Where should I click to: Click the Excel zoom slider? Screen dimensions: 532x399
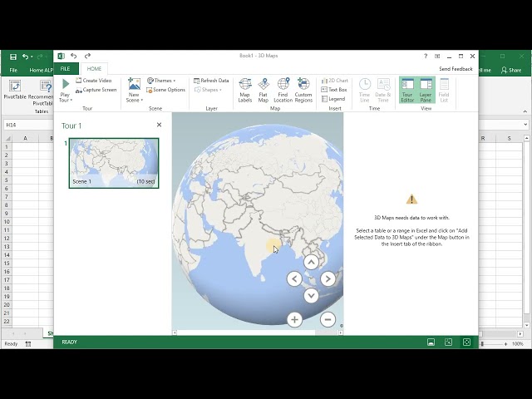(482, 343)
